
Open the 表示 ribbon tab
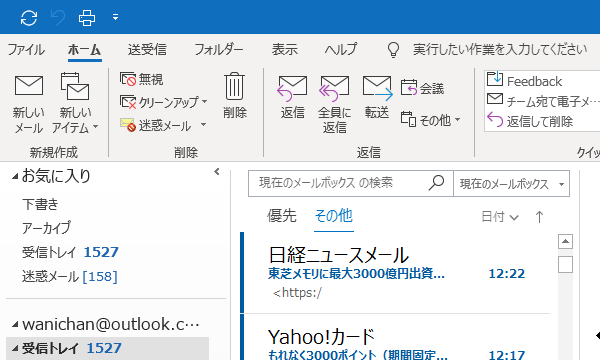pos(284,49)
